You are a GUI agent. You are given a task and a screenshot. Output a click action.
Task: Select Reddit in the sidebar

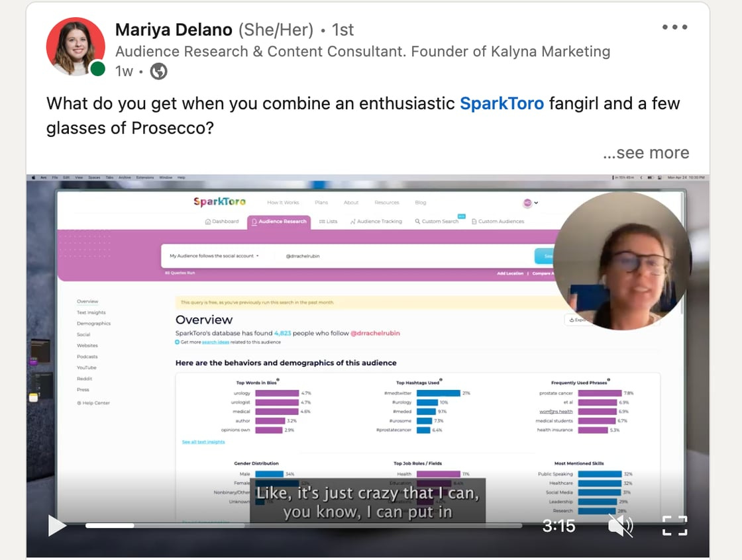tap(84, 379)
